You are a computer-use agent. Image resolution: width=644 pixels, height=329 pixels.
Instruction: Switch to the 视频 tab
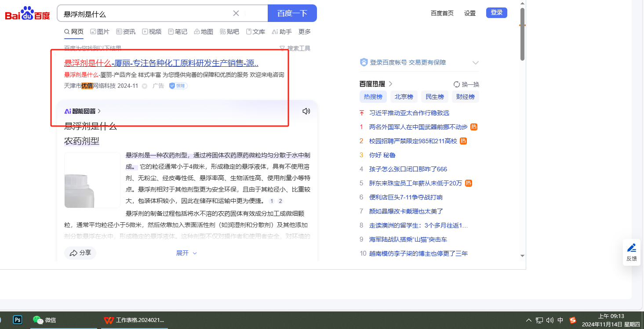[x=152, y=32]
